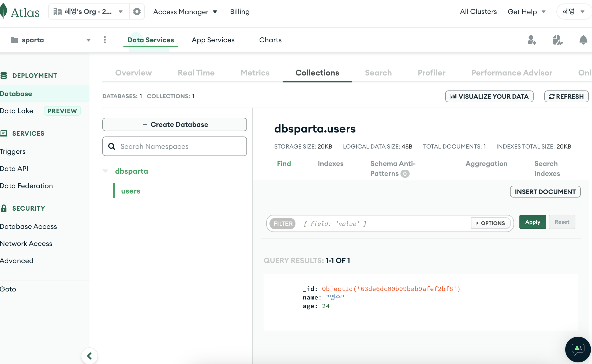Switch to the Charts tab
Screen dimensions: 592x364
(x=270, y=40)
